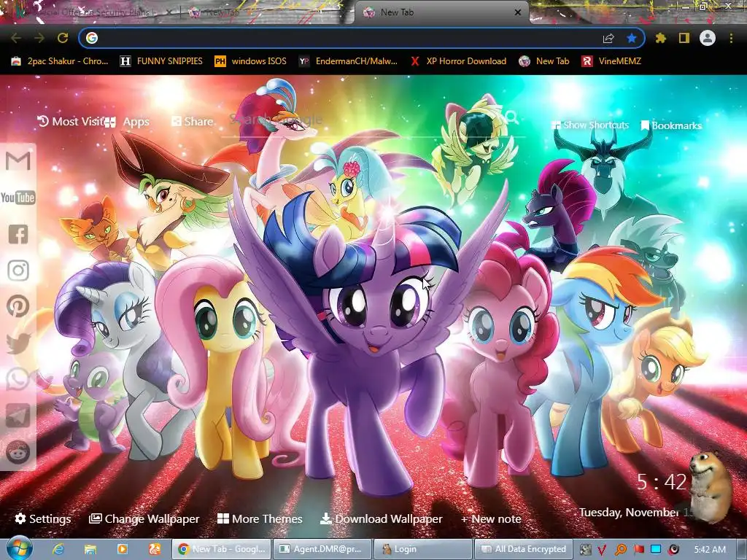
Task: Open Telegram from the sidebar
Action: pos(18,415)
